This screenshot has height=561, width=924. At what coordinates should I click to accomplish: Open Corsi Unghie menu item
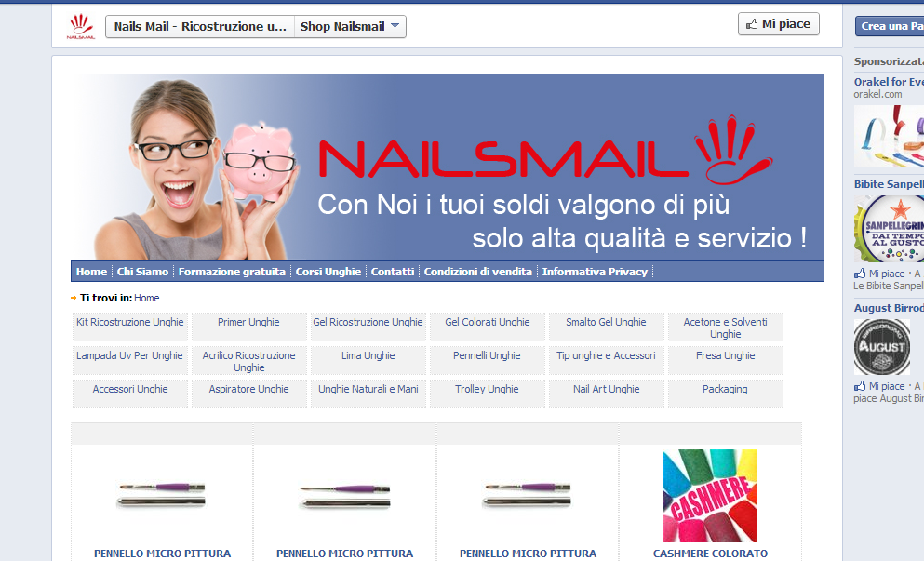tap(328, 272)
